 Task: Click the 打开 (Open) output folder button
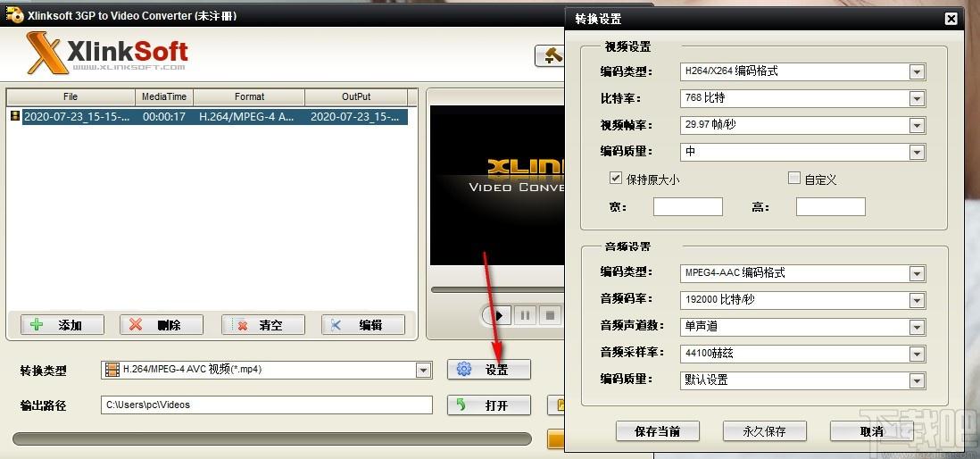[x=489, y=405]
